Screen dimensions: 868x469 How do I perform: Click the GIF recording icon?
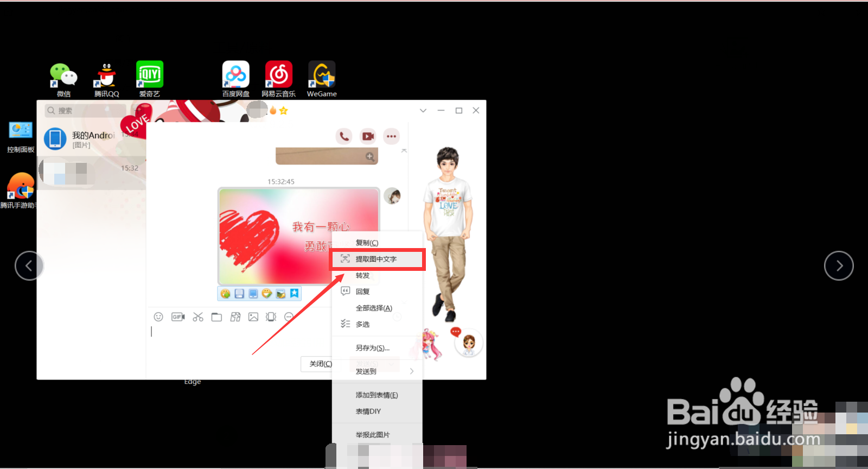coord(178,317)
